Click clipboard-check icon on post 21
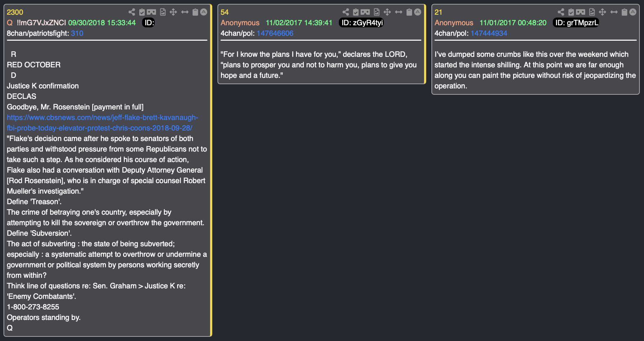The image size is (644, 341). [x=571, y=12]
